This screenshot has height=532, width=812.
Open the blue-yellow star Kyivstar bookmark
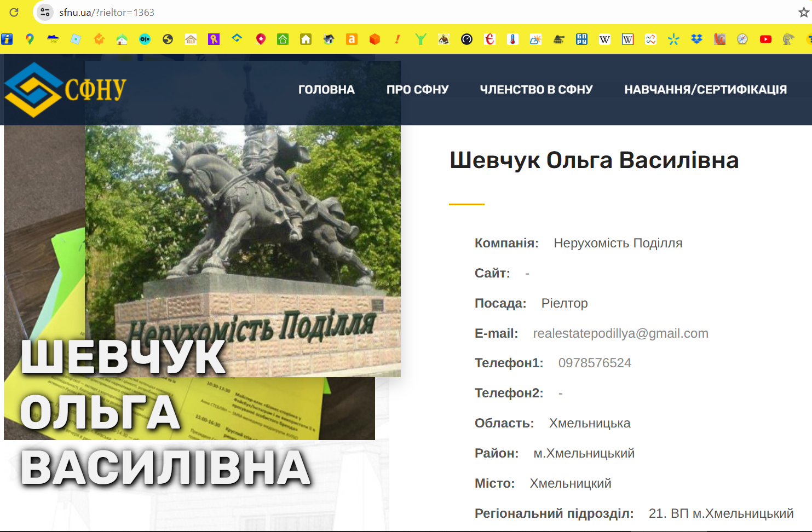click(674, 39)
